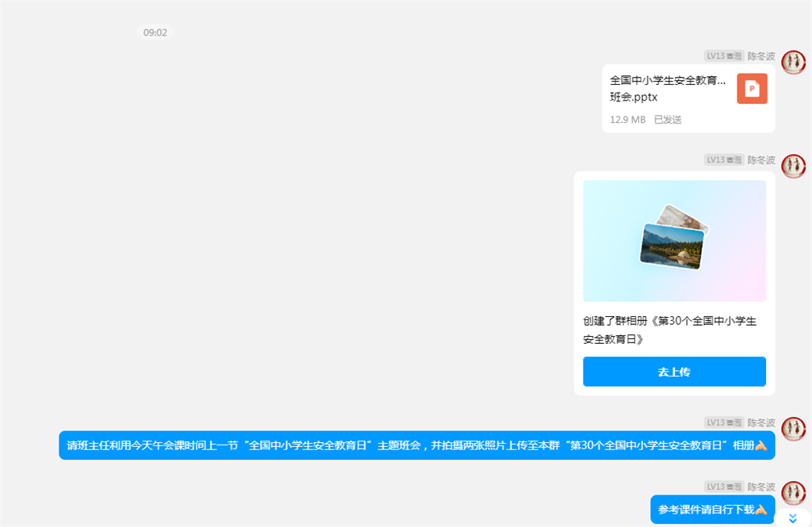Select the long blue 请班主任 message bubble

pos(416,445)
